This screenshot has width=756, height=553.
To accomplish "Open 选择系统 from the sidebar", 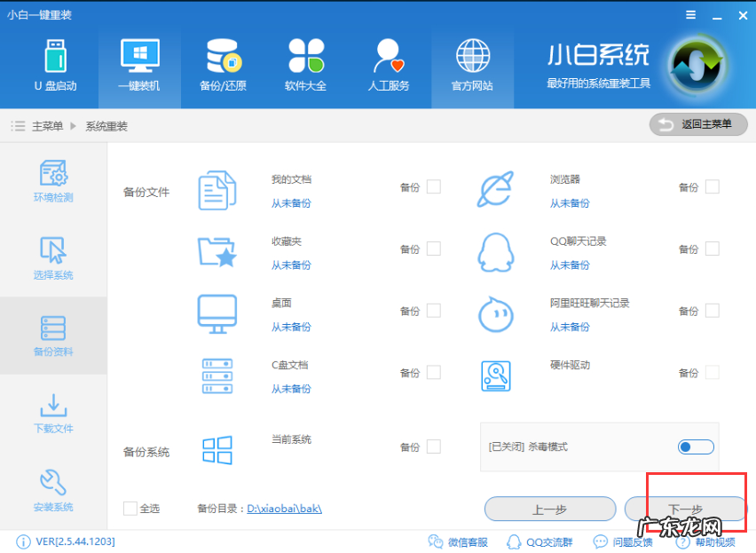I will pyautogui.click(x=53, y=257).
